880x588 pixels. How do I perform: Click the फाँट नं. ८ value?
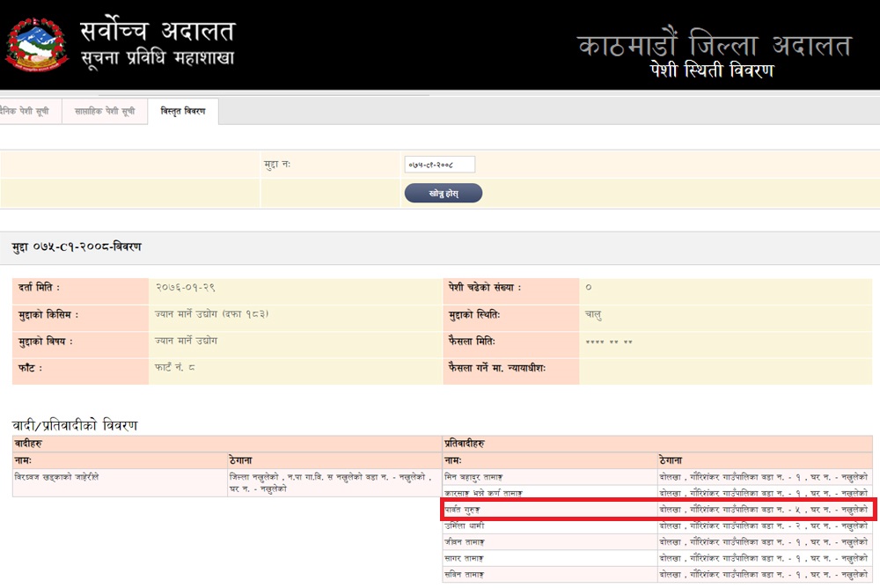pos(175,367)
